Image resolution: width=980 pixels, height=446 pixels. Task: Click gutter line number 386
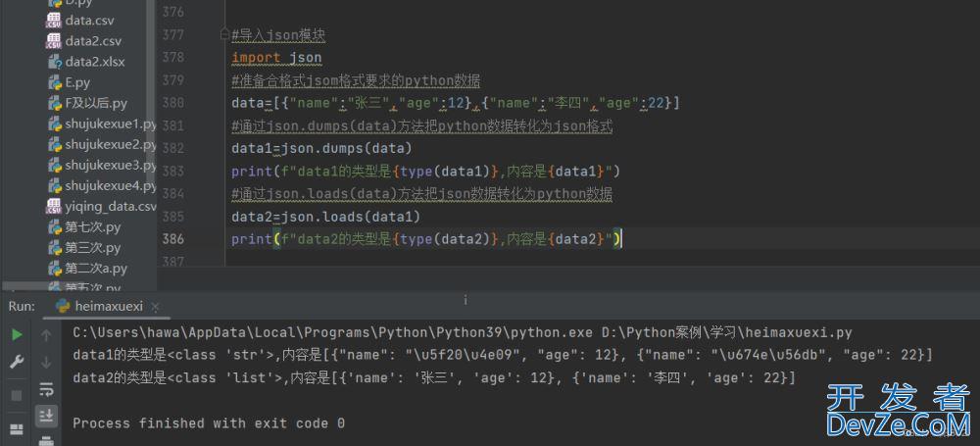(172, 239)
